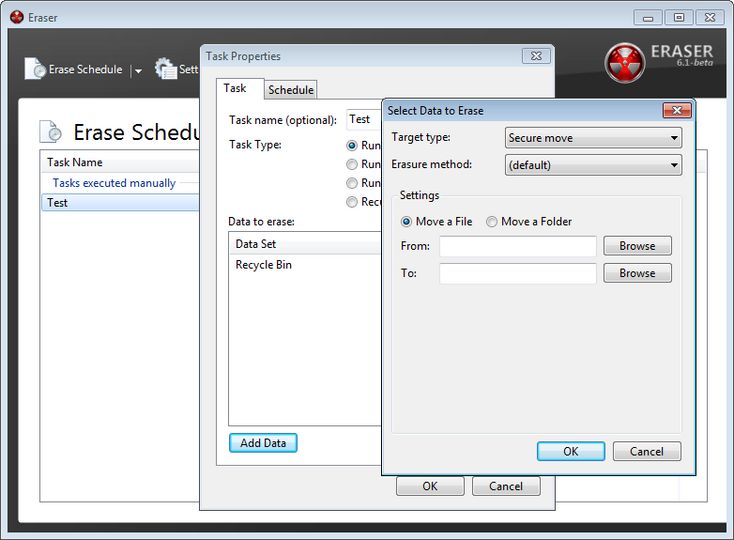The image size is (734, 540).
Task: Open the Erase Schedule dropdown arrow
Action: (138, 71)
